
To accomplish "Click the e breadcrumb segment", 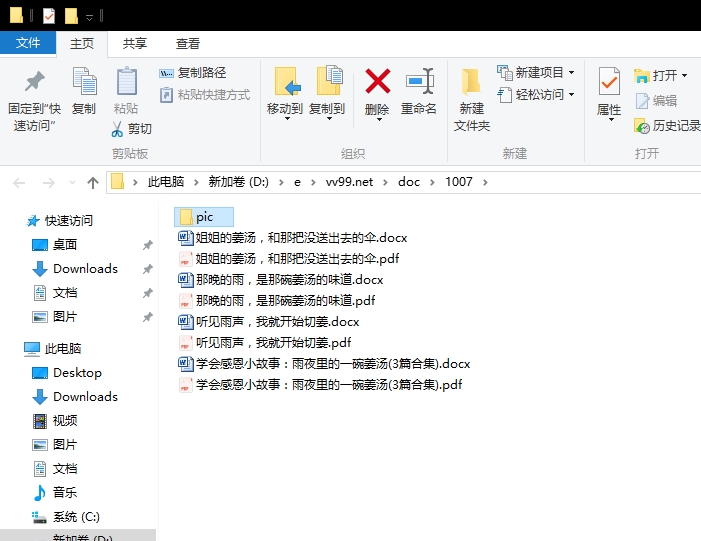I will [x=297, y=182].
